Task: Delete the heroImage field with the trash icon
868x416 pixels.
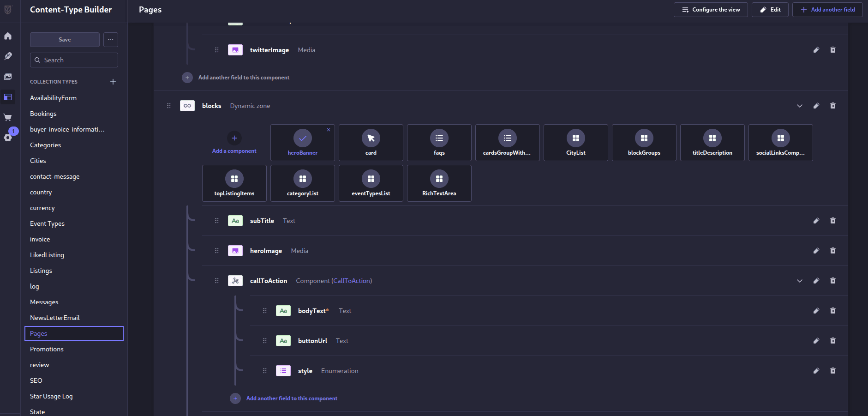Action: point(833,251)
